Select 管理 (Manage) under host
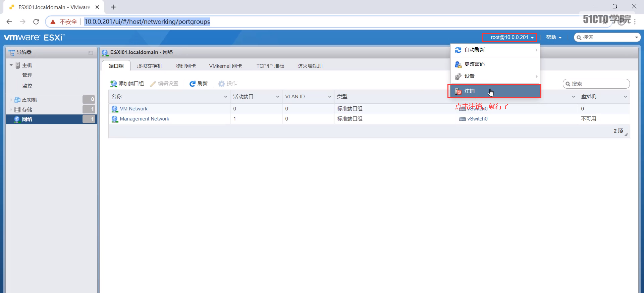The image size is (644, 293). (27, 75)
